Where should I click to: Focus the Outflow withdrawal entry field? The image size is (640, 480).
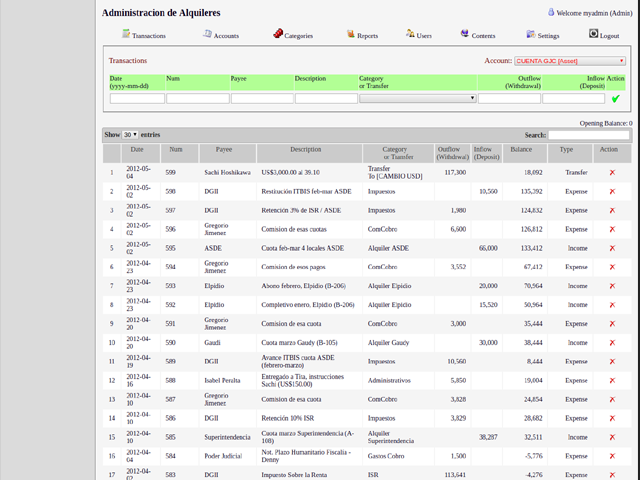tap(509, 98)
